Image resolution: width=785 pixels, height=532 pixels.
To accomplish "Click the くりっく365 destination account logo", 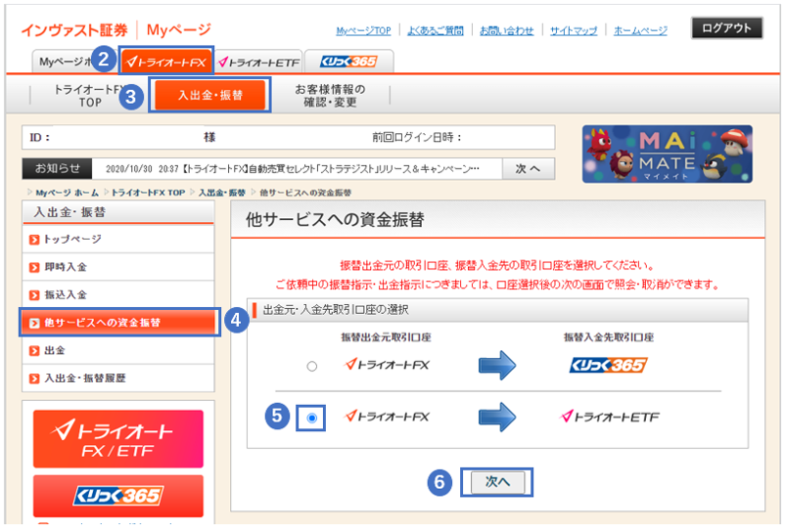I will click(x=608, y=365).
